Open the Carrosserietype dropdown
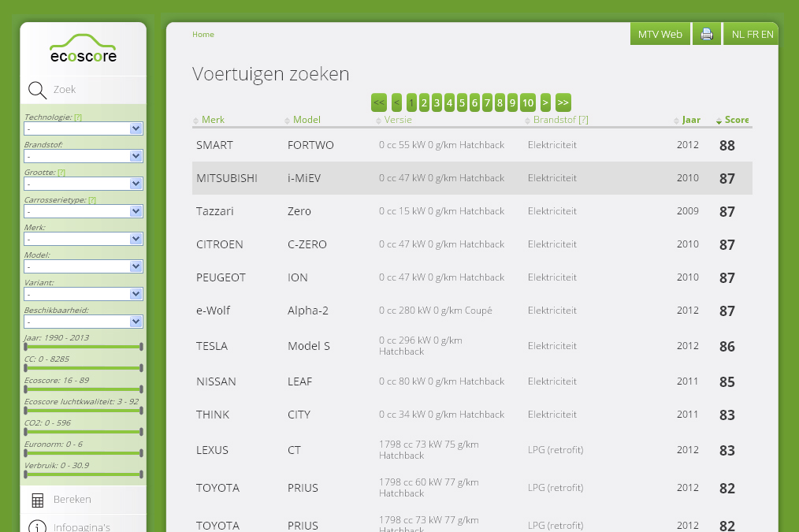The width and height of the screenshot is (799, 532). coord(83,211)
